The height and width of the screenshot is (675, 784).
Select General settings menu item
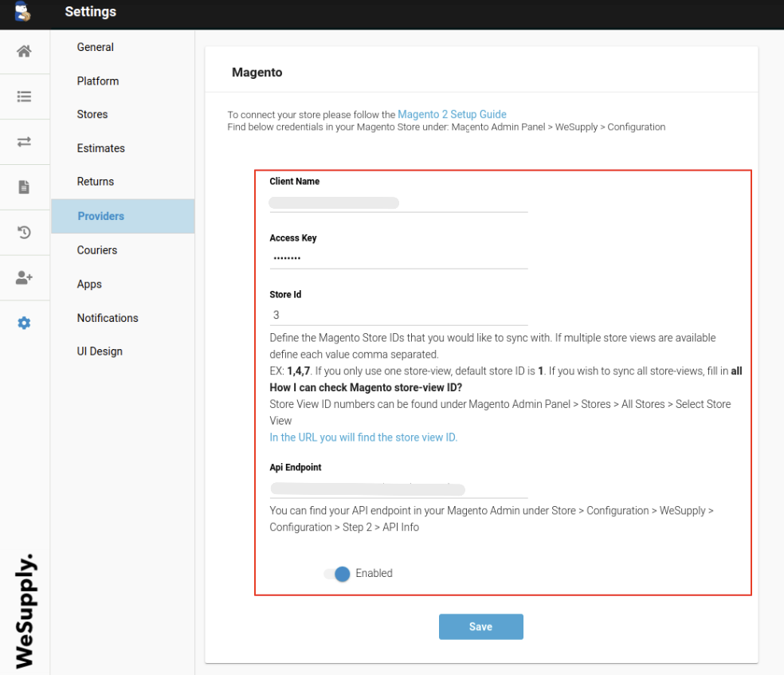(x=96, y=47)
